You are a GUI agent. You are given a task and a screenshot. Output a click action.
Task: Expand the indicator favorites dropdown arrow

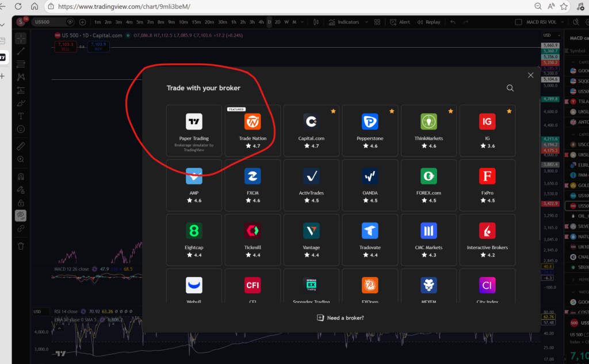coord(366,22)
